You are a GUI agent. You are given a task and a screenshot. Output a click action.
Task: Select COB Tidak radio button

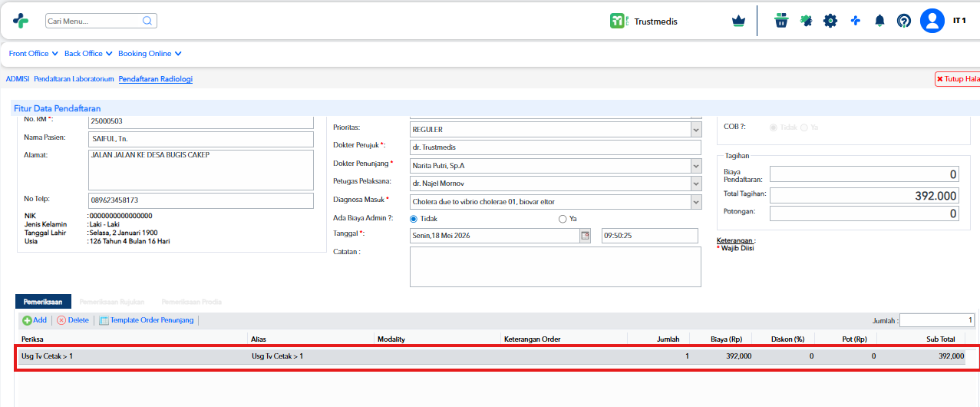tap(774, 127)
